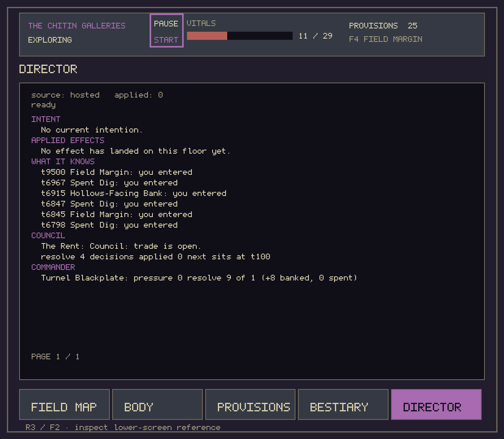Click No effect has landed line
Screen dimensions: 504x439
[136, 151]
